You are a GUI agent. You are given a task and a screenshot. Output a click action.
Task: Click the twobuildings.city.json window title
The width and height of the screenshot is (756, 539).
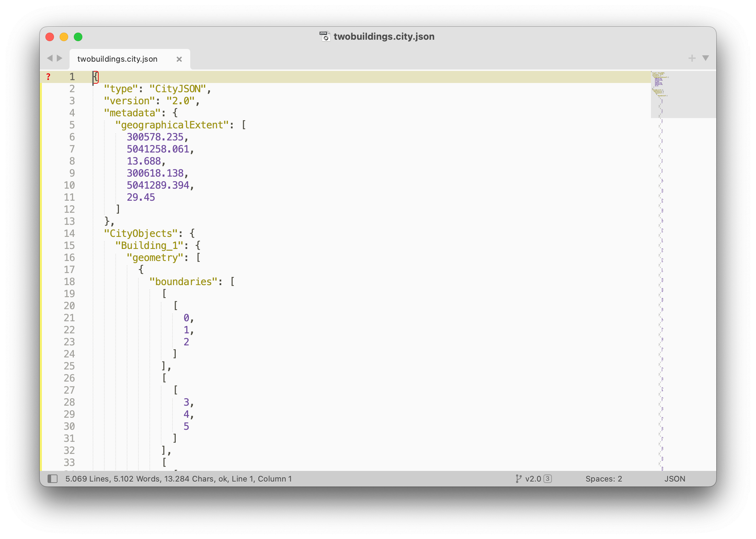point(384,36)
